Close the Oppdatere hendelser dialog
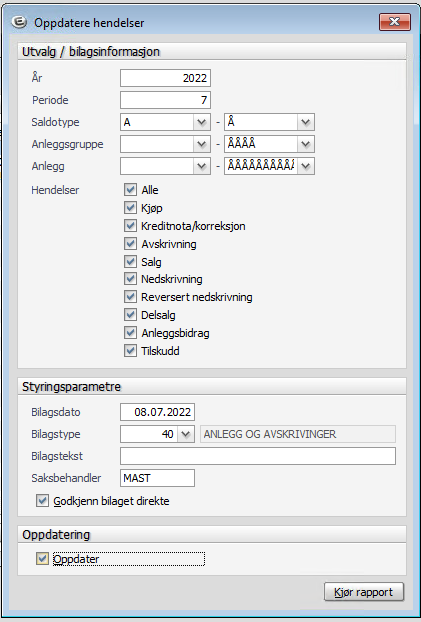The image size is (421, 622). [x=394, y=22]
